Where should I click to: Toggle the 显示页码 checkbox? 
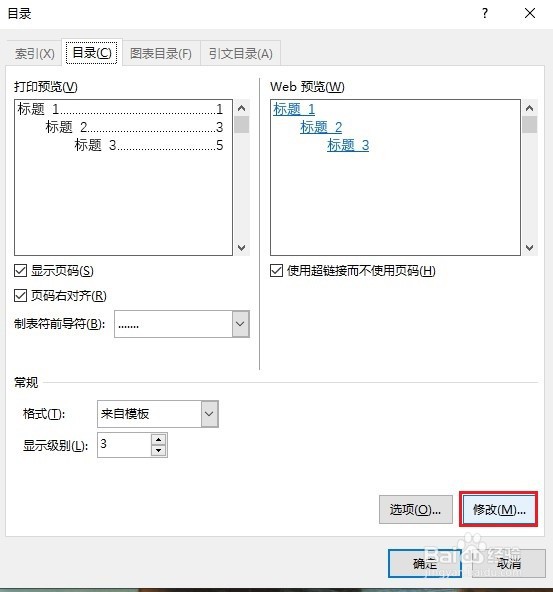click(20, 271)
